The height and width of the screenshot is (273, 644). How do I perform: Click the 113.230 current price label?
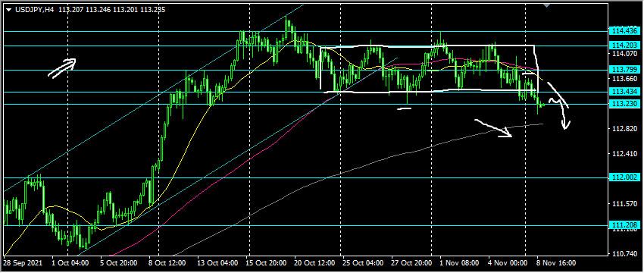pos(624,104)
